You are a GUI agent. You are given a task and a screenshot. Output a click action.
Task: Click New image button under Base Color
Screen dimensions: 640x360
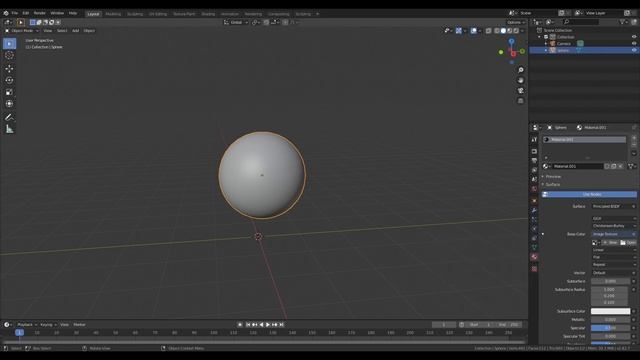(610, 242)
